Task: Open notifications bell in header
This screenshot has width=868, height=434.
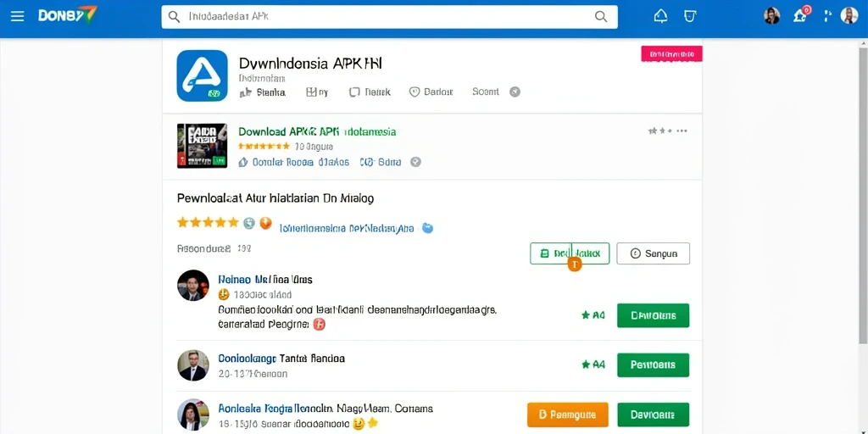Action: pos(660,16)
